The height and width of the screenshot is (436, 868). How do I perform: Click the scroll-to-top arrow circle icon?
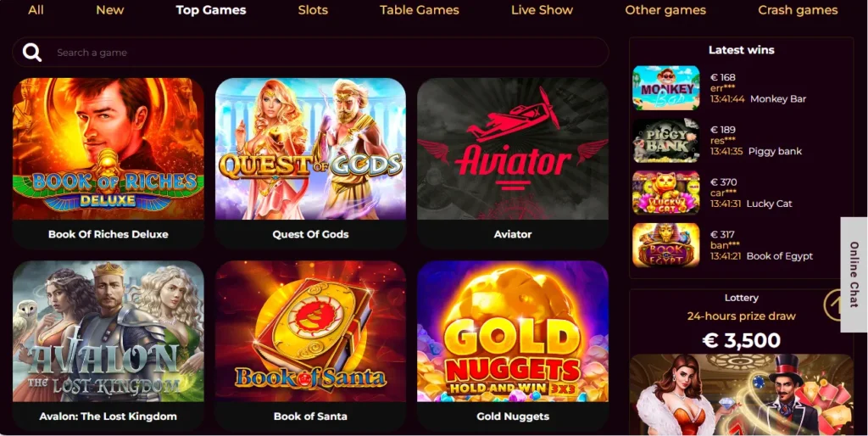tap(833, 305)
